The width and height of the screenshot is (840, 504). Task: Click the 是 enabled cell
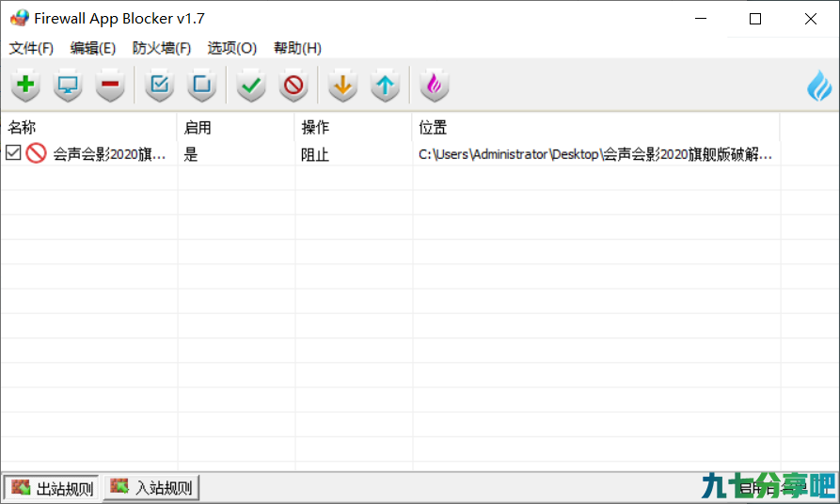click(x=191, y=155)
